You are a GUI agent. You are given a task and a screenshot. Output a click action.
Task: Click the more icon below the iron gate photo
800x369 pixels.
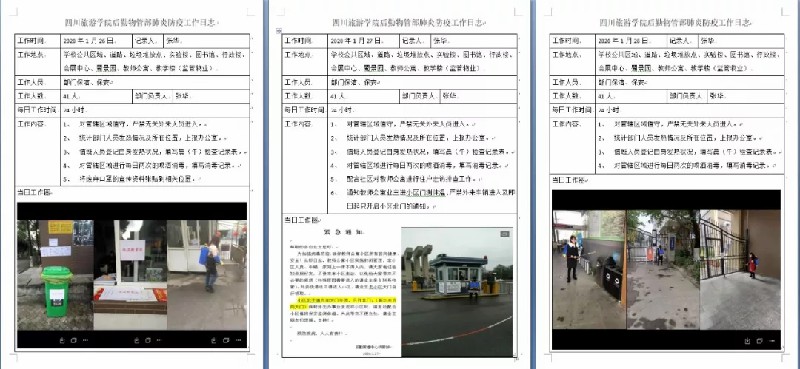pos(772,341)
